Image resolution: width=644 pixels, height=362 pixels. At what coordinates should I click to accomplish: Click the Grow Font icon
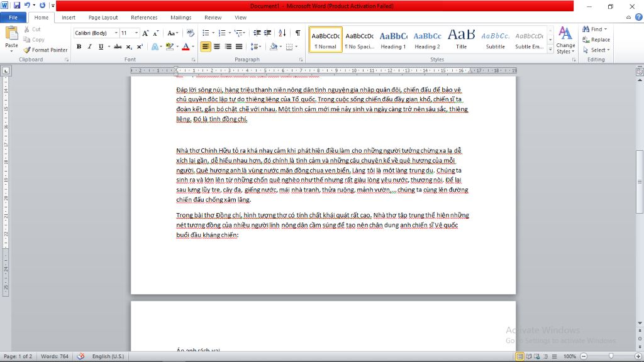pos(145,33)
